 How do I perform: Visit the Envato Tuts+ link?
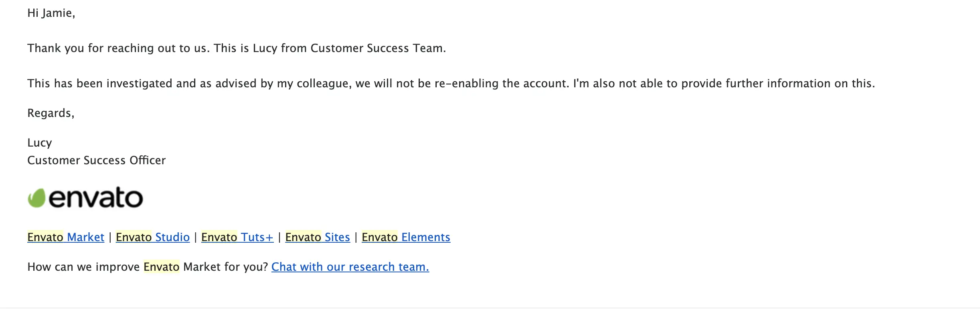(237, 237)
